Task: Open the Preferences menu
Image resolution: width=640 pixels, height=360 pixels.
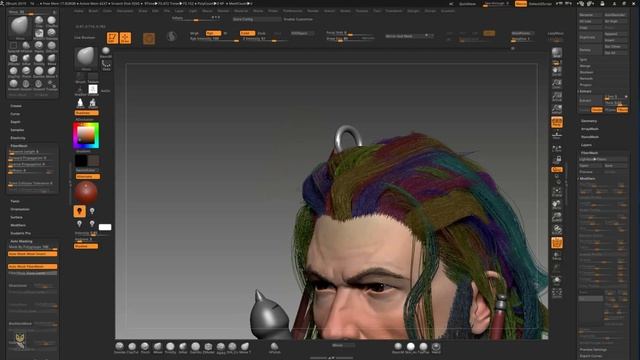Action: (x=293, y=11)
